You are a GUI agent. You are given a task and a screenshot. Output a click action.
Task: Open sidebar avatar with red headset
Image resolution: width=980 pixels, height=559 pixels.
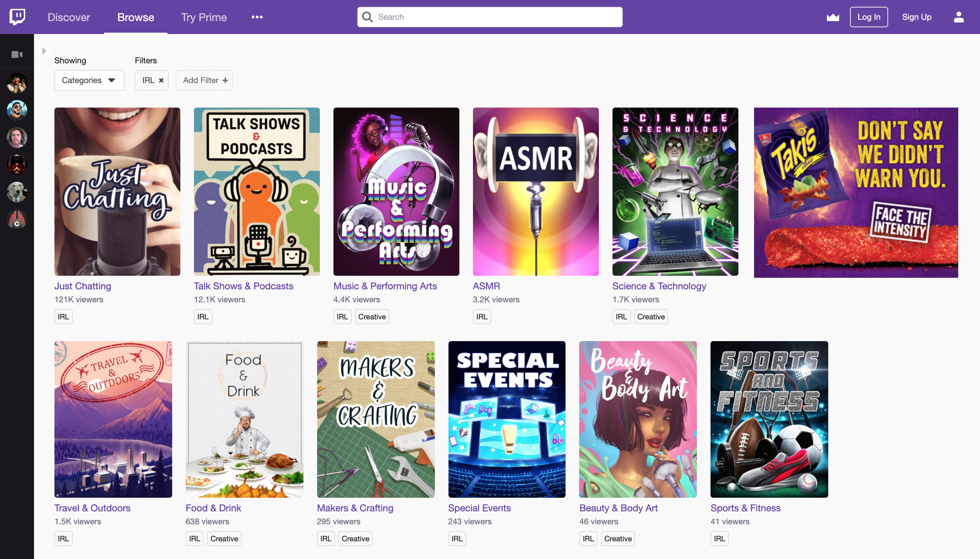click(x=17, y=165)
